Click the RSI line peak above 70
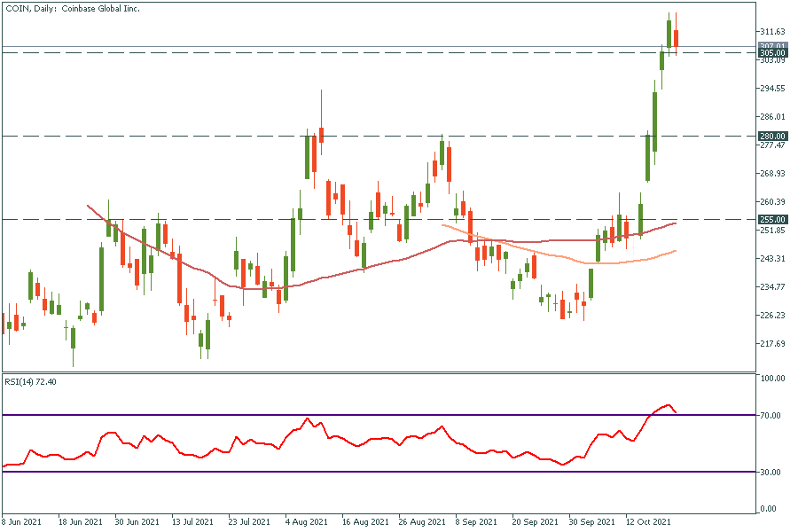Image resolution: width=798 pixels, height=532 pixels. [668, 404]
